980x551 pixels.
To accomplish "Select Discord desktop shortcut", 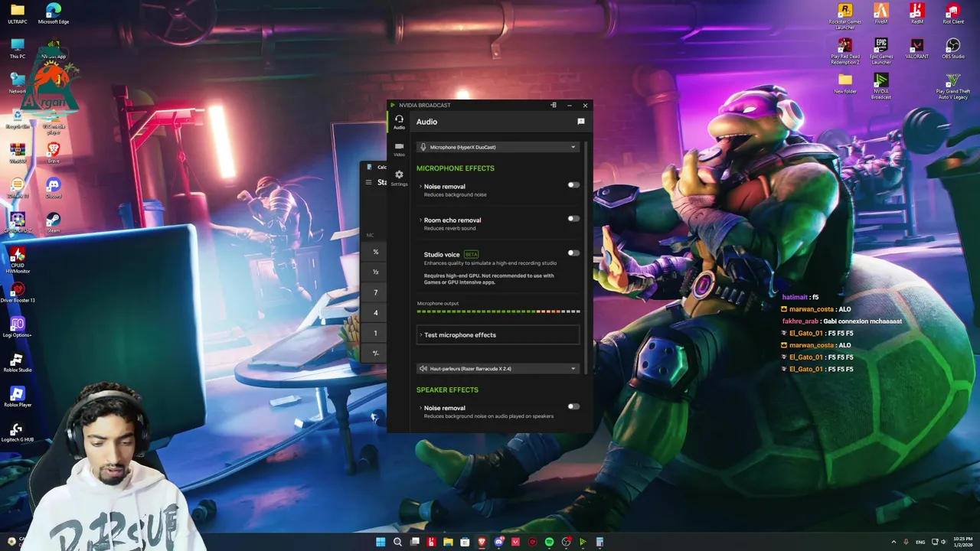I will 54,187.
